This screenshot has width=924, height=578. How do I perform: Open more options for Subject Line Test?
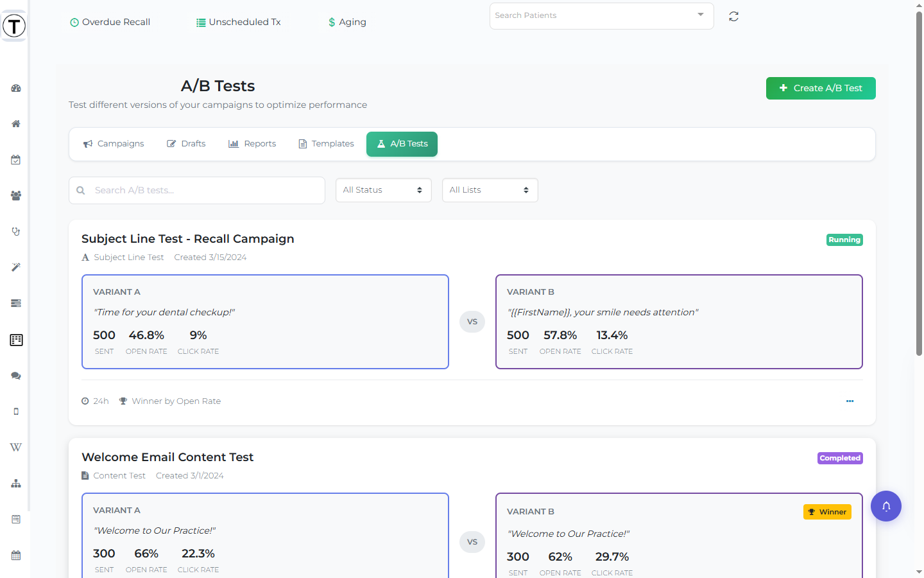tap(850, 401)
